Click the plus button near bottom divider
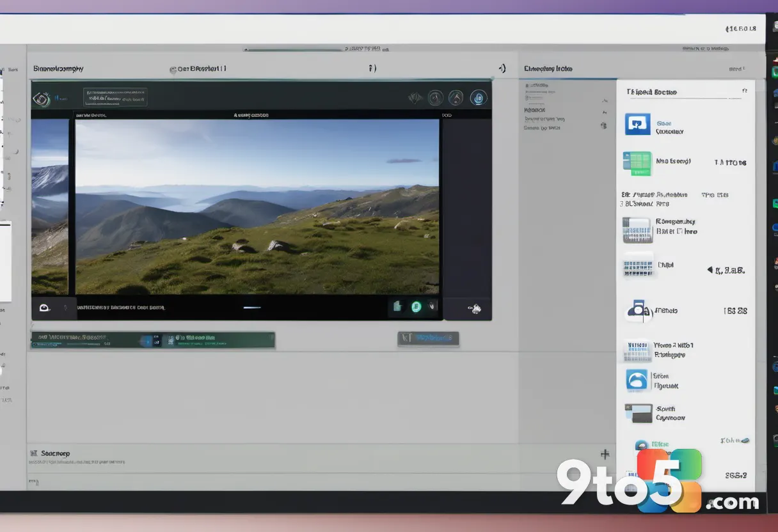The image size is (778, 532). 605,454
